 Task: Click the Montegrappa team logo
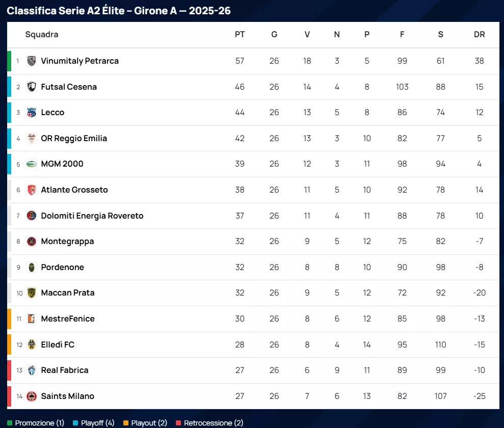click(32, 242)
